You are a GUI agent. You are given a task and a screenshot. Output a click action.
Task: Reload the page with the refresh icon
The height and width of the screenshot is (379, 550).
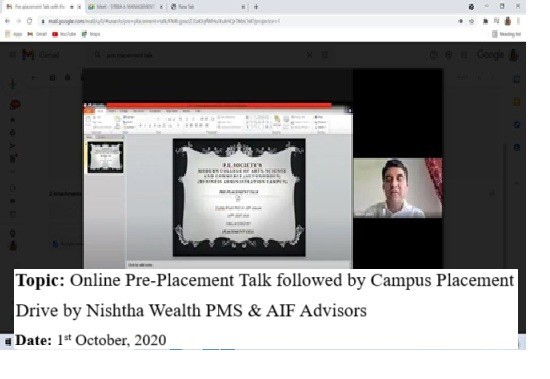tap(30, 21)
